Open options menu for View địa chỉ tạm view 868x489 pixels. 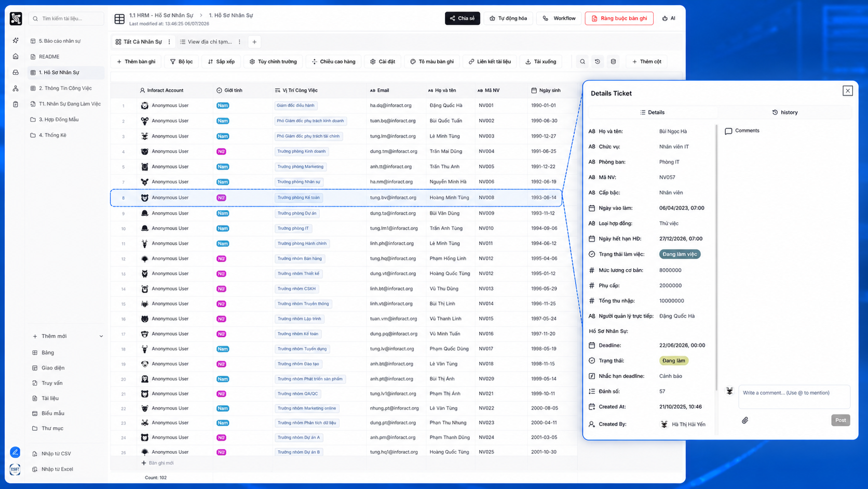point(239,42)
